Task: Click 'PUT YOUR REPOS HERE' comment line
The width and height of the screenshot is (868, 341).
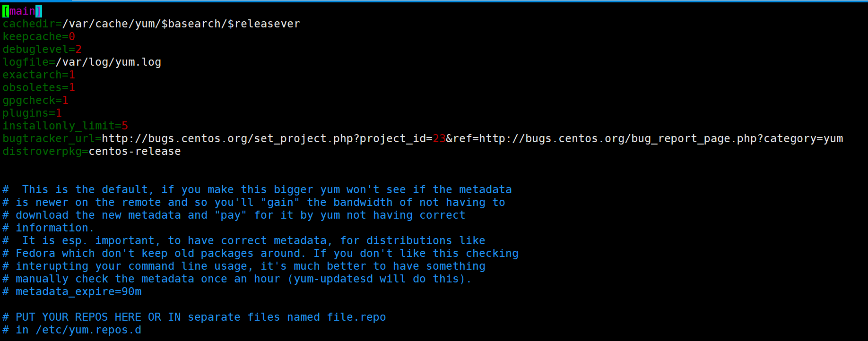Action: [194, 317]
